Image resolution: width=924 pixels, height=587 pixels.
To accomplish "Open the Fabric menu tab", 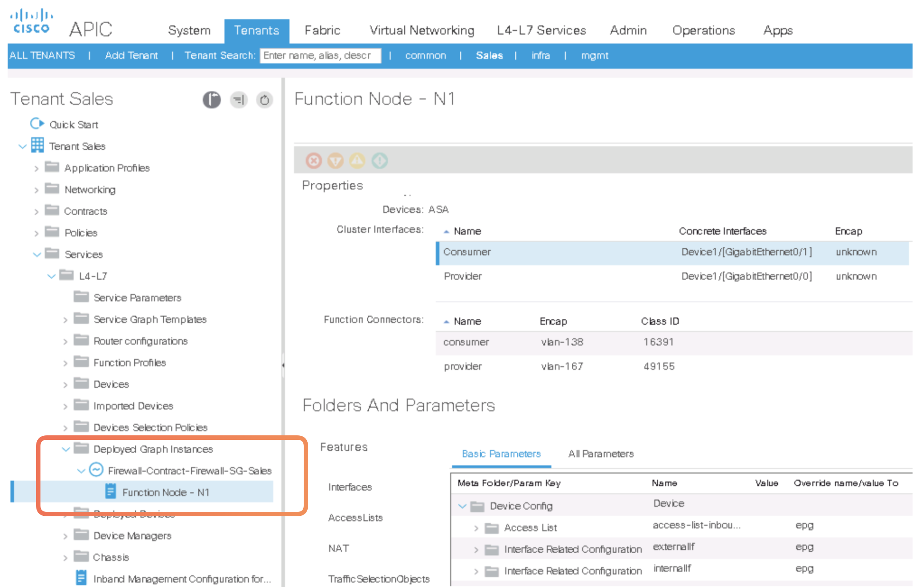I will [322, 30].
